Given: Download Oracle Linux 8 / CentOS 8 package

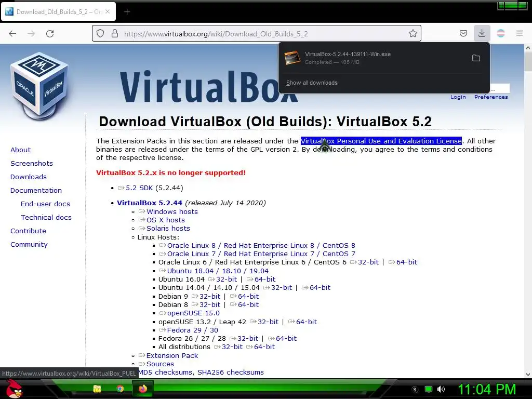Looking at the screenshot, I should pyautogui.click(x=261, y=246).
